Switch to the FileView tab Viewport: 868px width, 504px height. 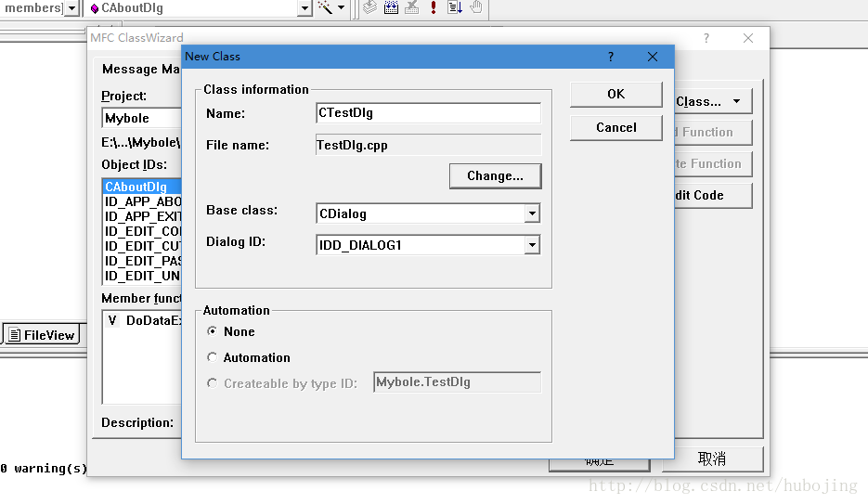pyautogui.click(x=42, y=335)
